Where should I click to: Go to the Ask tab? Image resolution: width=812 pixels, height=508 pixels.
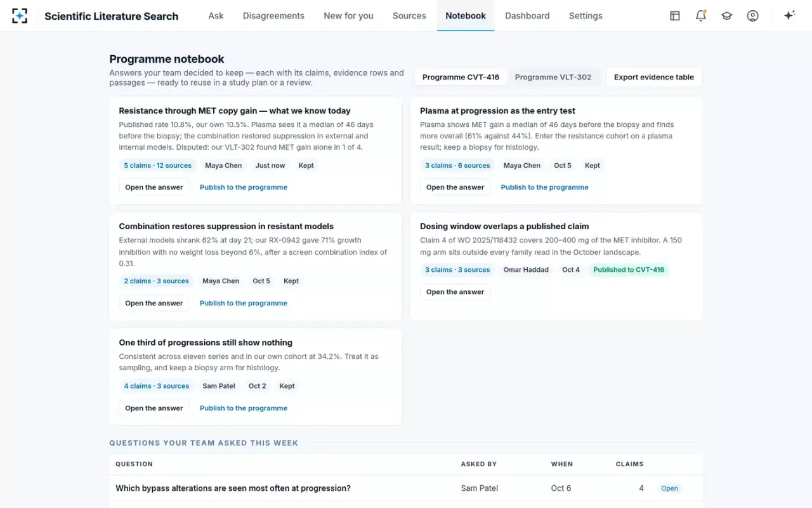[216, 16]
